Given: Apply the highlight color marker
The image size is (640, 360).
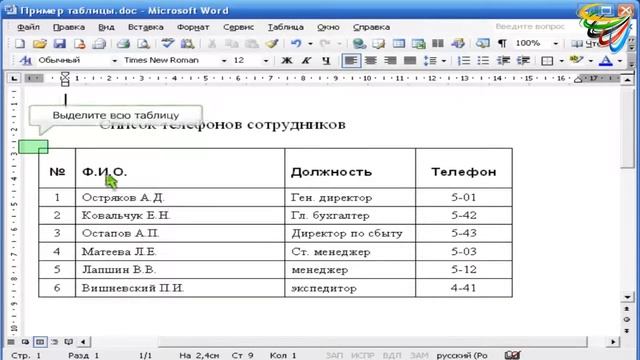Looking at the screenshot, I should (x=576, y=60).
